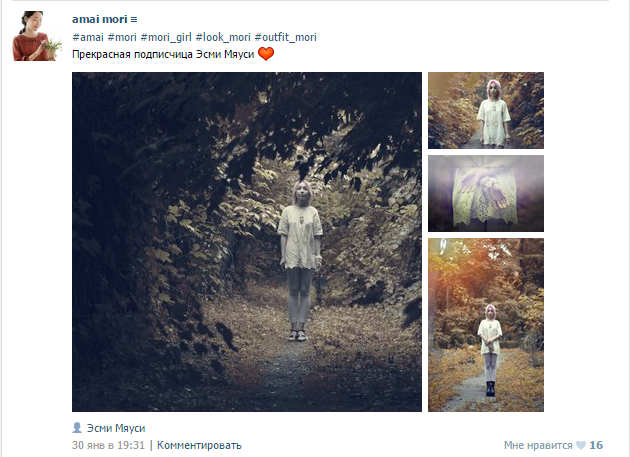Screen dimensions: 630x457
Task: Open the post timestamp 30 янв в 19:31
Action: [x=108, y=445]
